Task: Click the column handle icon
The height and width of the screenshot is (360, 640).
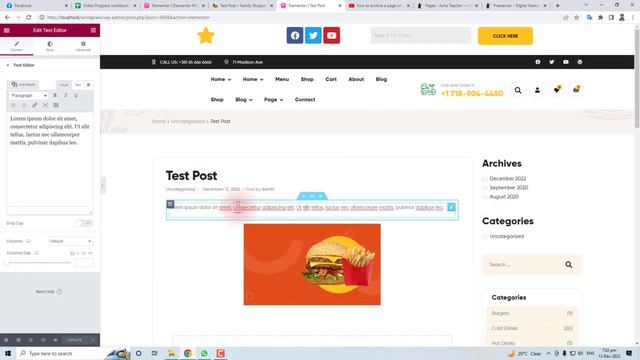Action: click(x=170, y=204)
